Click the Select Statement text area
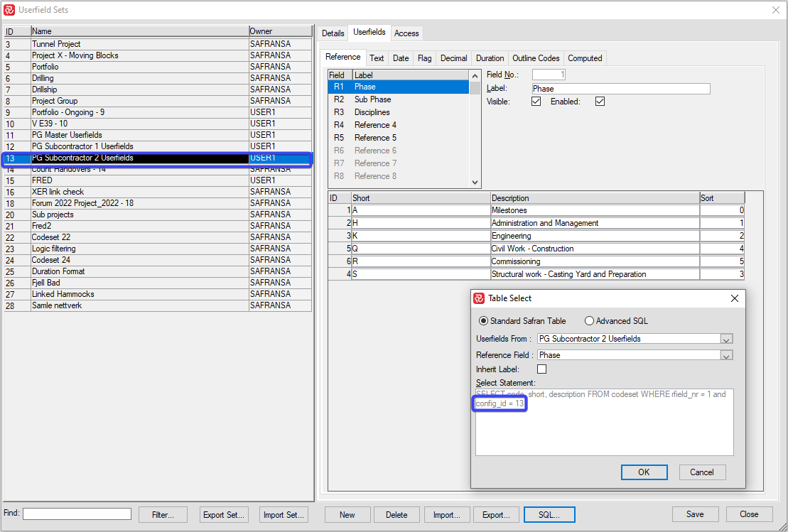The image size is (788, 532). tap(604, 422)
